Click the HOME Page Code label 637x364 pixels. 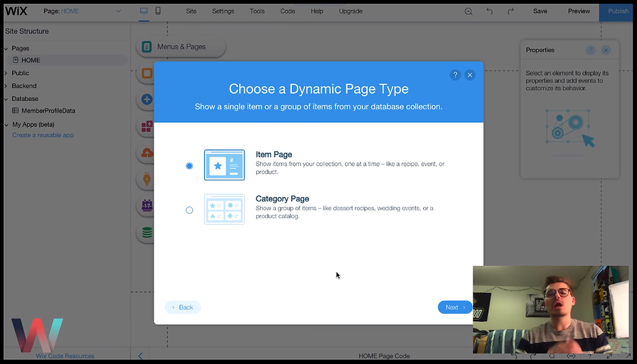(384, 356)
